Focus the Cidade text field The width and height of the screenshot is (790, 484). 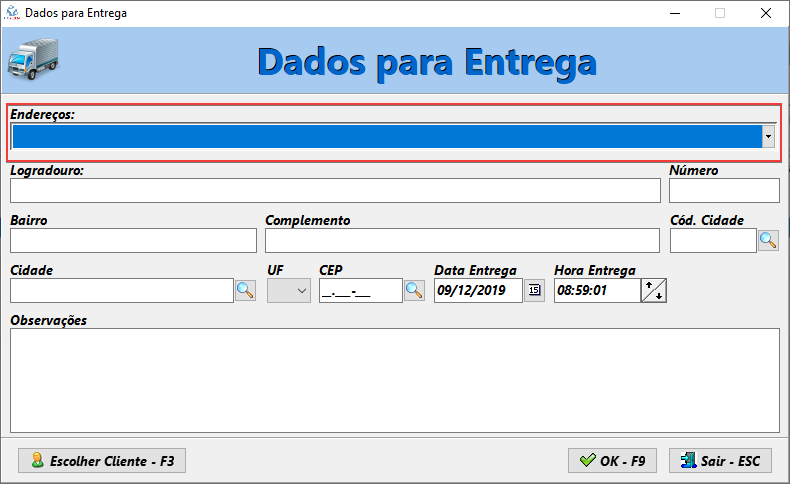tap(121, 290)
